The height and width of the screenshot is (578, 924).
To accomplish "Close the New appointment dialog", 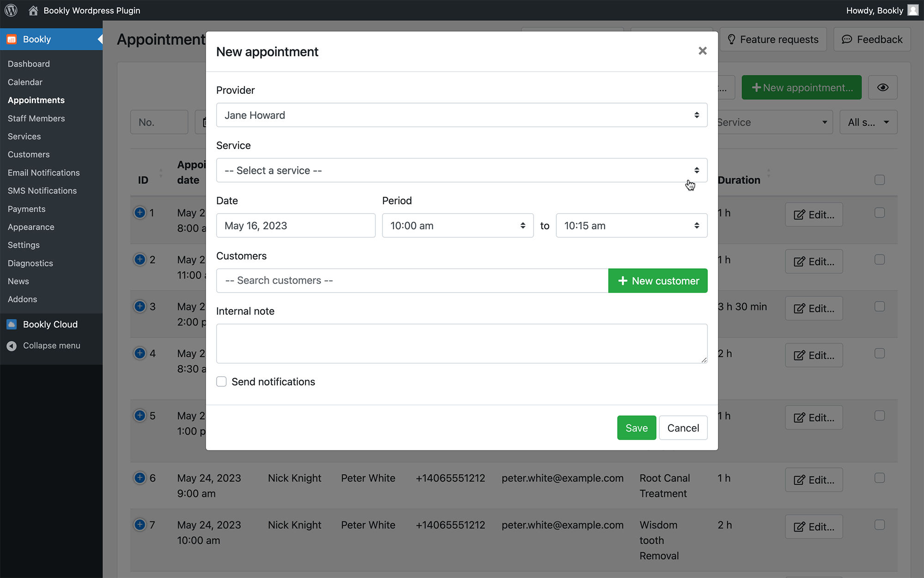I will click(x=703, y=51).
